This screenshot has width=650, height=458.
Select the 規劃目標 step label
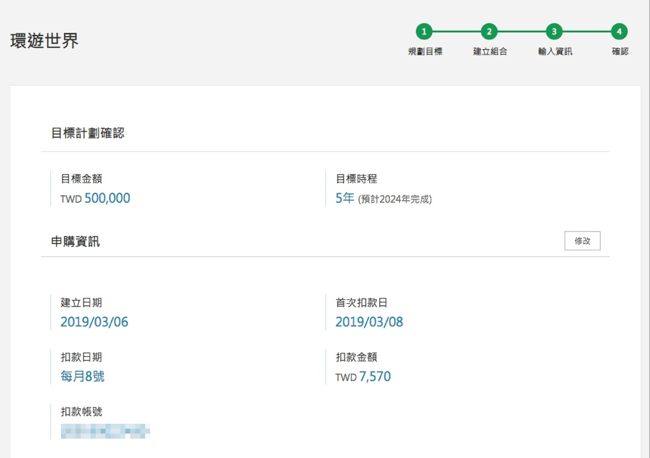pos(425,51)
